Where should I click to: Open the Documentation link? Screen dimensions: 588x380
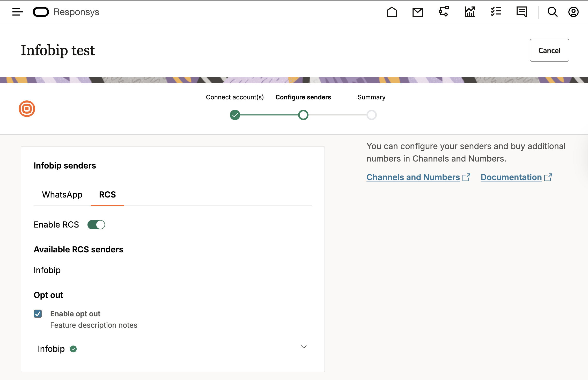click(x=511, y=177)
